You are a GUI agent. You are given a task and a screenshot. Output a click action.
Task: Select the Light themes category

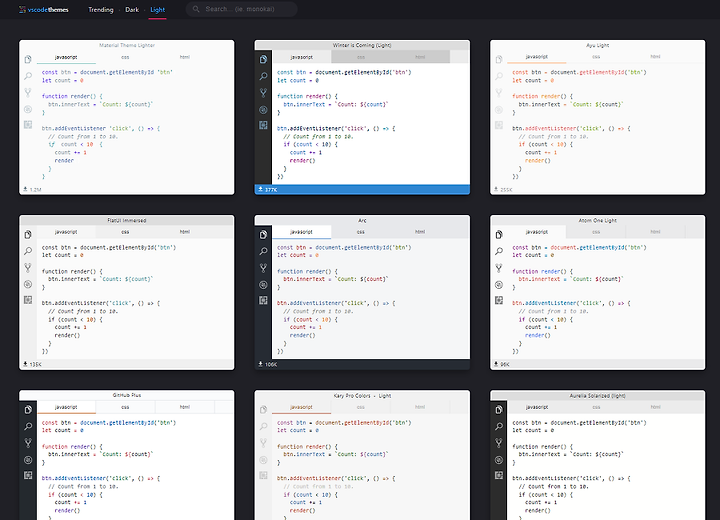[158, 10]
